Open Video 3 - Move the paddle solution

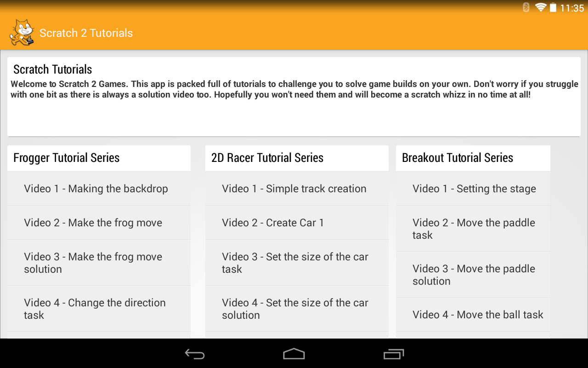point(473,275)
